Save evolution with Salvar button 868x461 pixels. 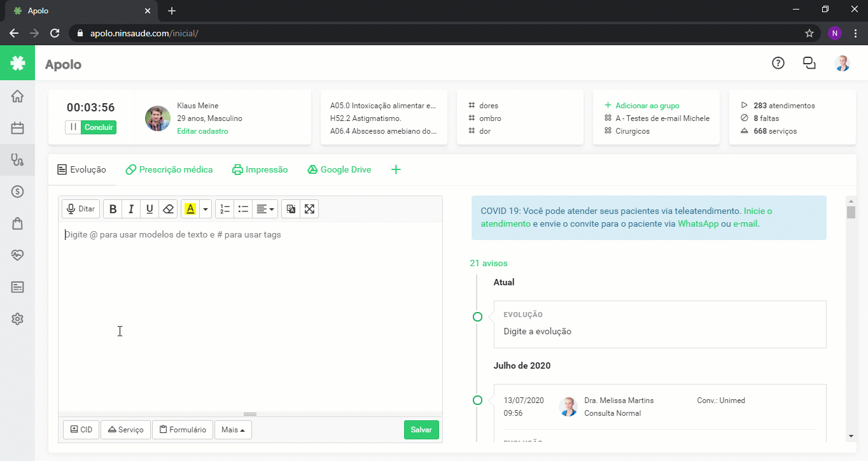421,430
